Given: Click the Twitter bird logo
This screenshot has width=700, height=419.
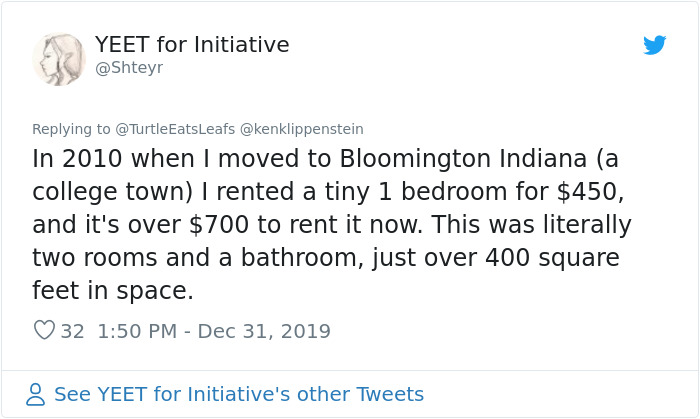Looking at the screenshot, I should [654, 45].
